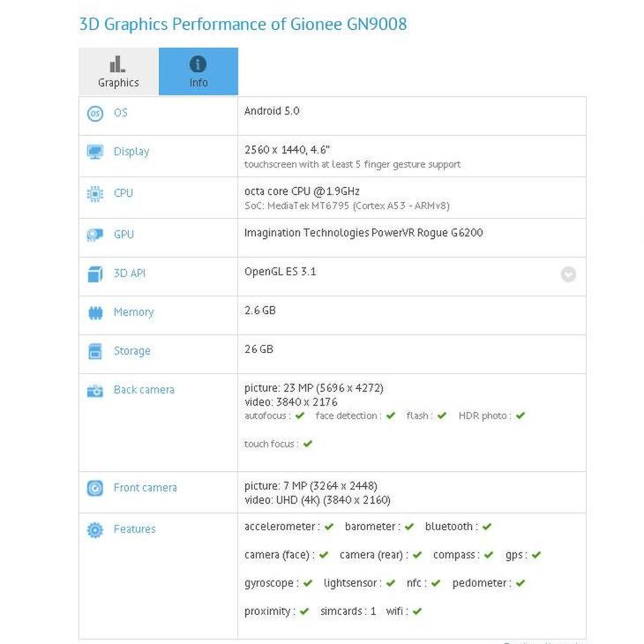
Task: Click the 26 GB storage value
Action: coord(258,349)
